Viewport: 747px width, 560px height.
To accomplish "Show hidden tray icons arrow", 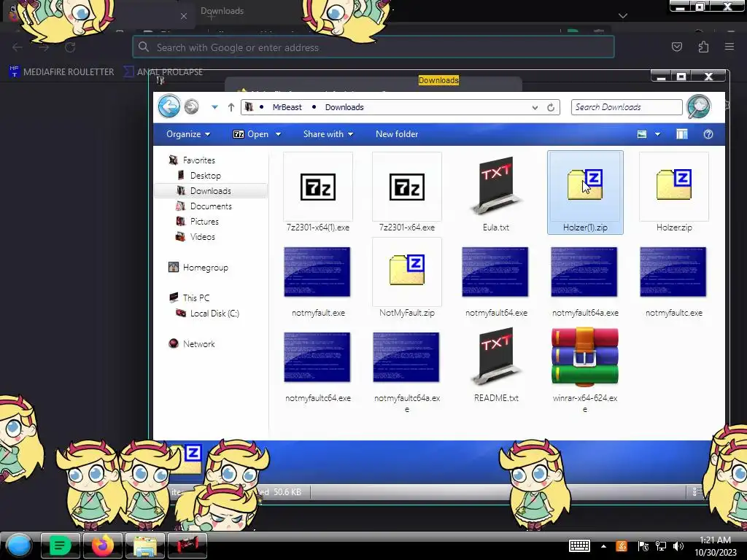I will tap(603, 546).
